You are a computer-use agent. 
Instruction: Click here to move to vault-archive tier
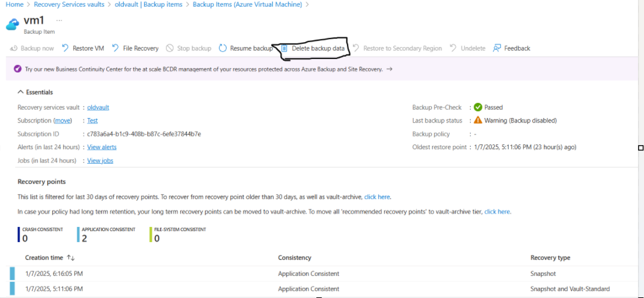coord(497,212)
